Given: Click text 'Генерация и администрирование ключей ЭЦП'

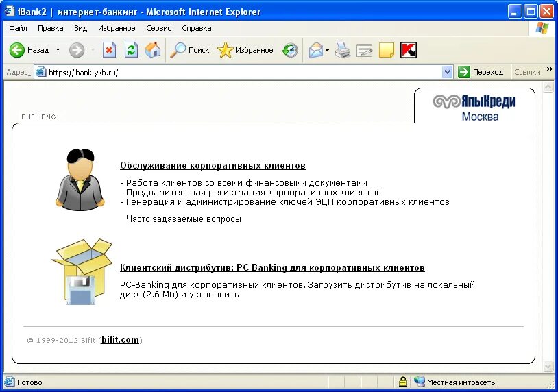Looking at the screenshot, I should pos(230,202).
